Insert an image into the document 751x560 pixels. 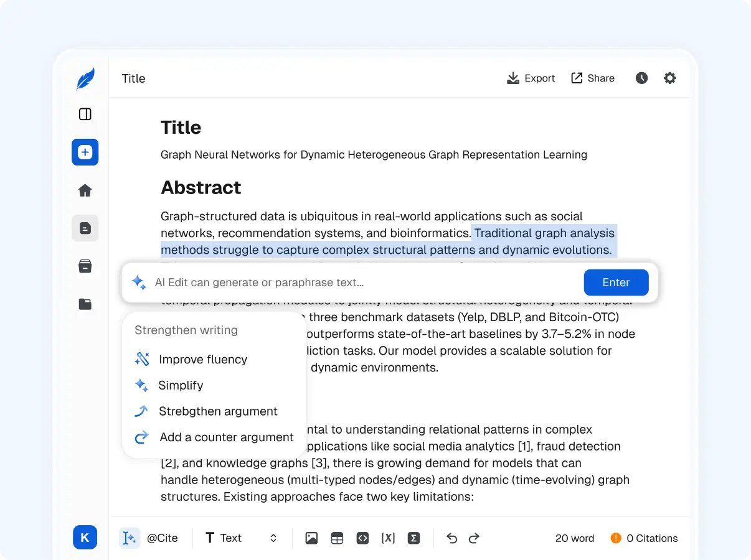click(x=311, y=538)
